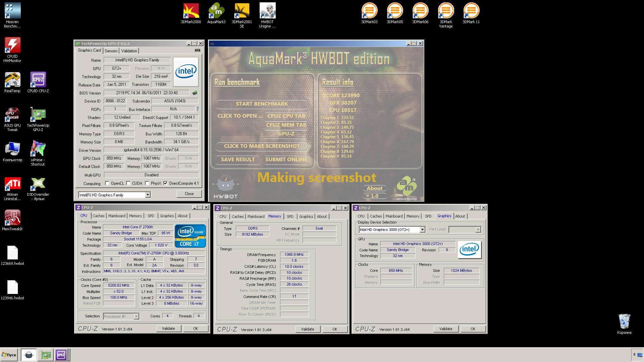
Task: Click the DRAM Frequency value field
Action: coord(294,255)
